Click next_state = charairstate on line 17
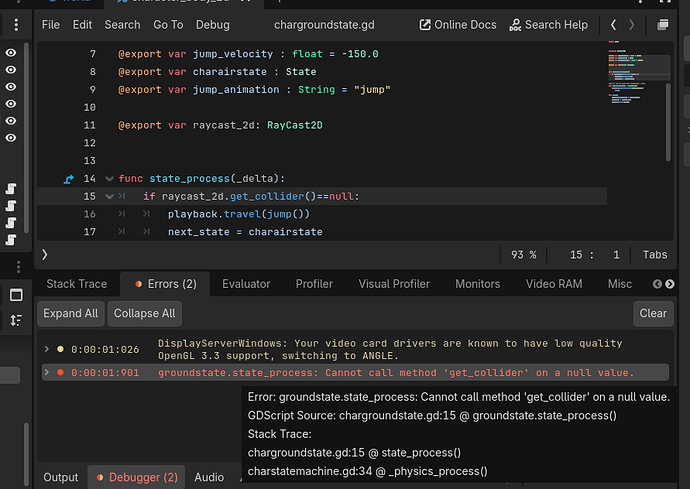Viewport: 690px width, 489px height. 245,232
